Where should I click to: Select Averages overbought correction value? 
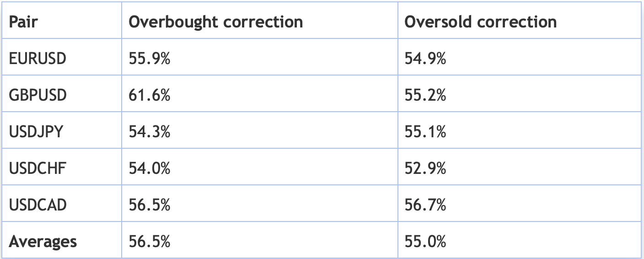(x=150, y=241)
